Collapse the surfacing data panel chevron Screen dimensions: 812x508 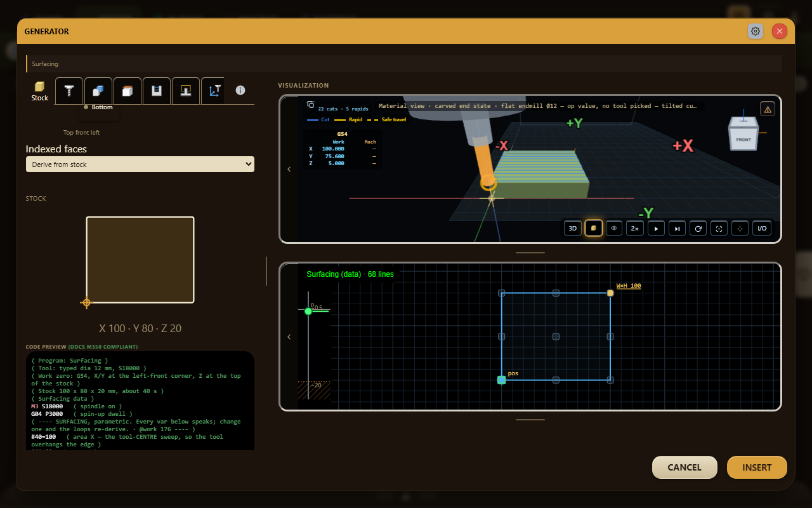[289, 337]
